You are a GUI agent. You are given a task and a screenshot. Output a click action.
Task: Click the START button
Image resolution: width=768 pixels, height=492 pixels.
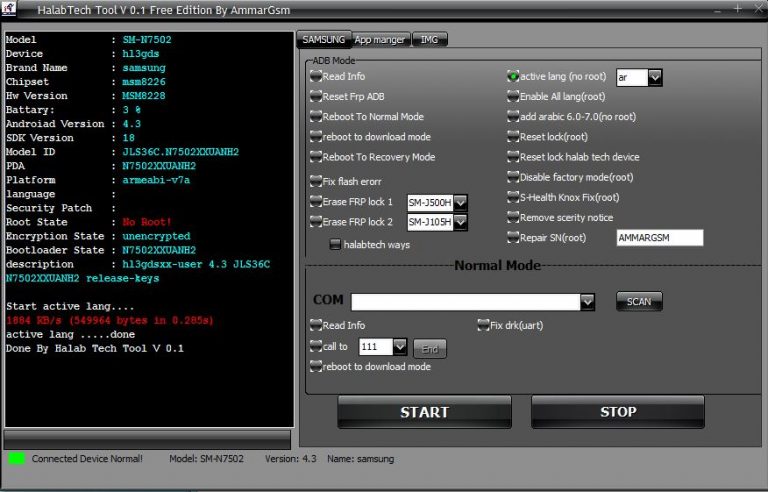pyautogui.click(x=424, y=412)
